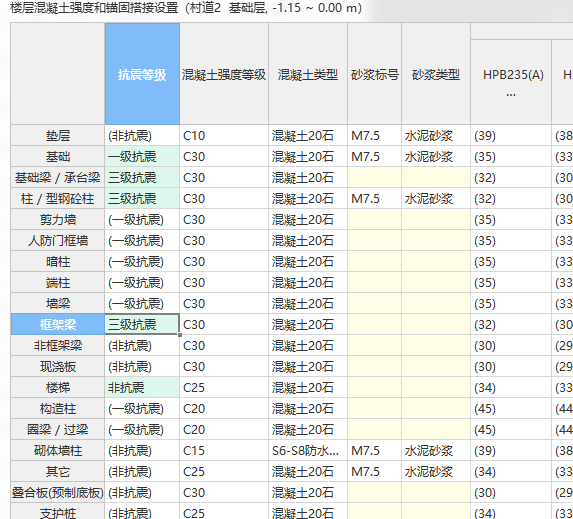Select the 楼梯 row header
The height and width of the screenshot is (519, 573).
pos(58,387)
